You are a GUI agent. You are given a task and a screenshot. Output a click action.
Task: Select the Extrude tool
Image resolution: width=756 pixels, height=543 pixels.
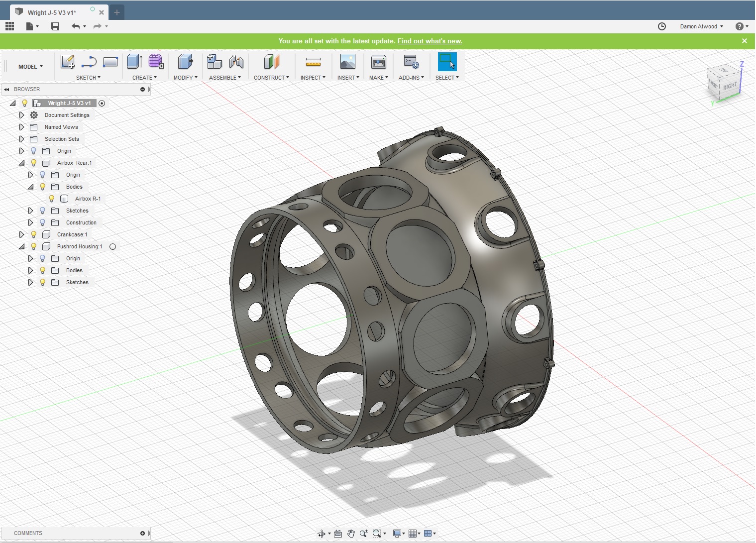pos(134,62)
